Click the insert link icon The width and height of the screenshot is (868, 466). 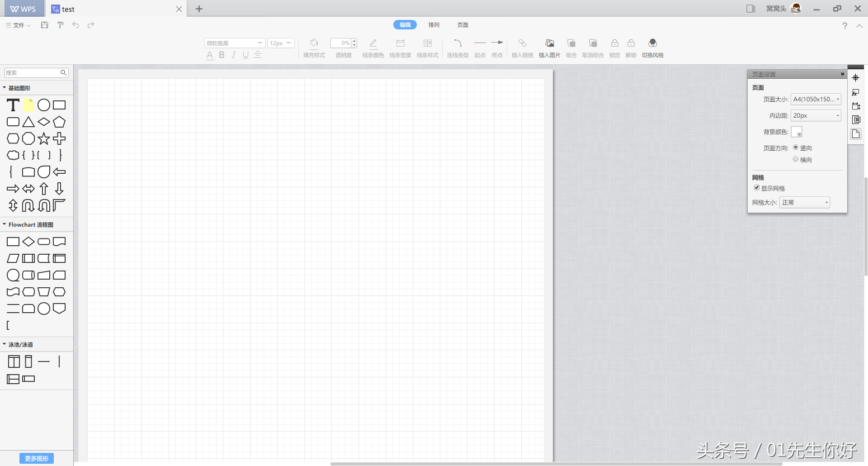tap(522, 43)
